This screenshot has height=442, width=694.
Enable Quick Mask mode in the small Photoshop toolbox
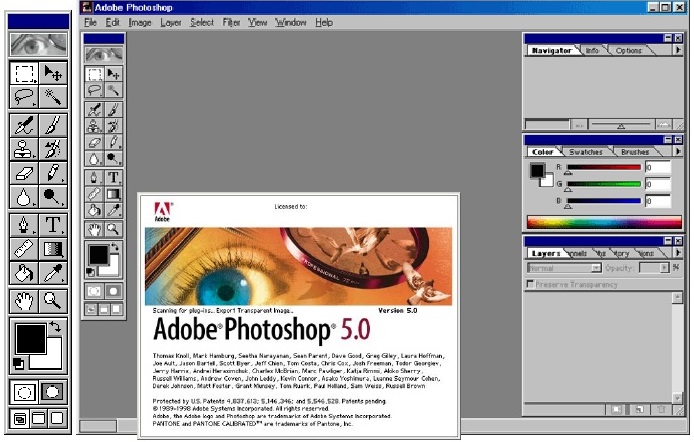pos(113,291)
